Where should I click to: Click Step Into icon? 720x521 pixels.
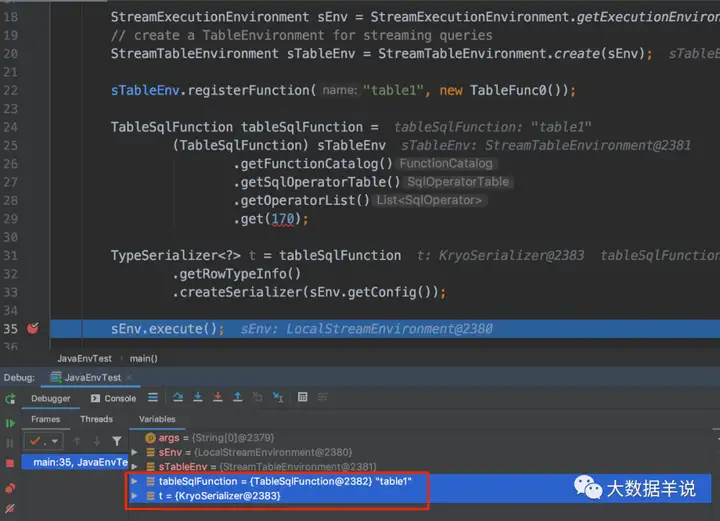198,398
